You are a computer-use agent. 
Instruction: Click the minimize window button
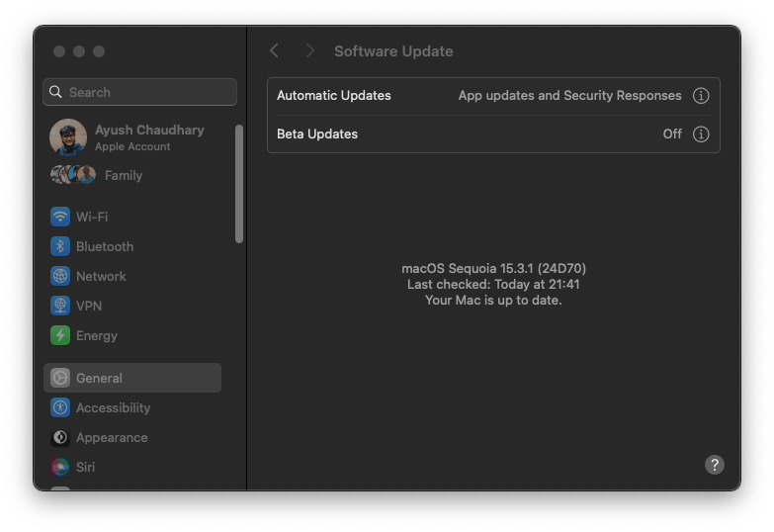pyautogui.click(x=79, y=50)
